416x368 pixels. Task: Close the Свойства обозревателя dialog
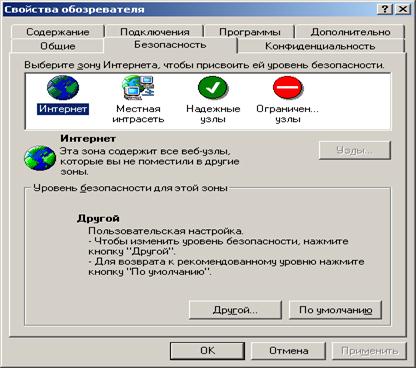coord(402,9)
